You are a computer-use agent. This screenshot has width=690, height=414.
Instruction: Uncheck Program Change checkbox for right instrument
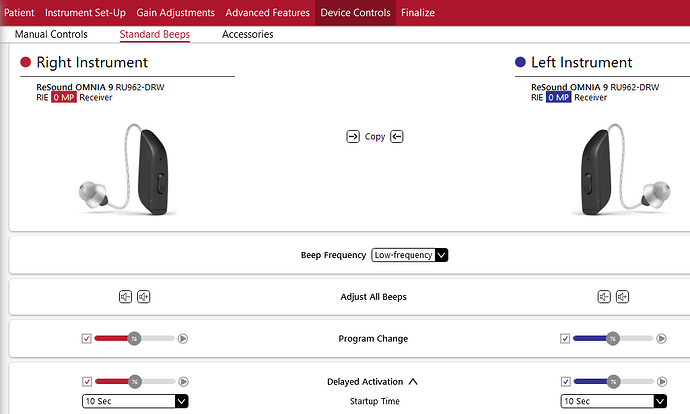tap(87, 339)
